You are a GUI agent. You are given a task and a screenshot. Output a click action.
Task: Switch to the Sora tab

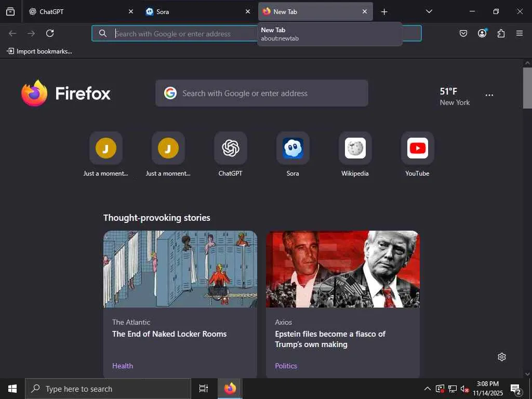[x=198, y=11]
